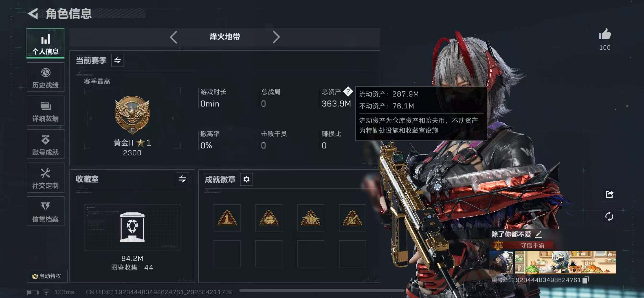Click the back arrow beside 角色信息
644x298 pixels.
(x=33, y=13)
